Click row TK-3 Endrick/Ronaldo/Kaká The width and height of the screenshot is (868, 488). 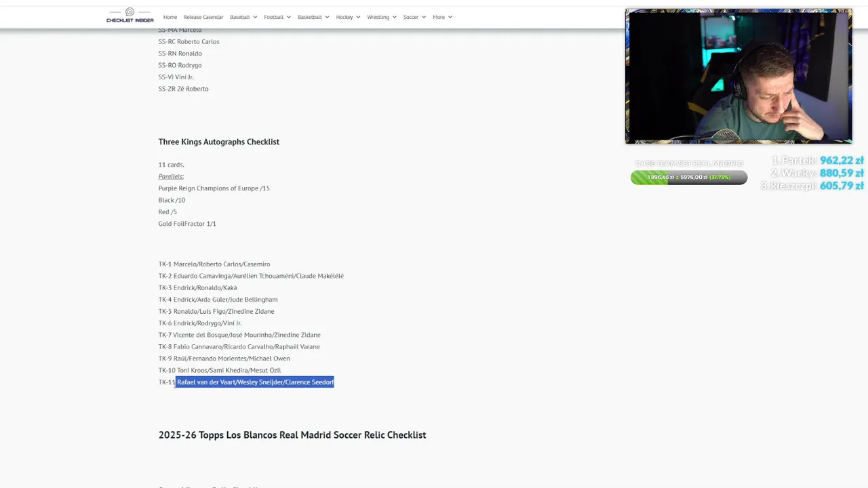[198, 288]
